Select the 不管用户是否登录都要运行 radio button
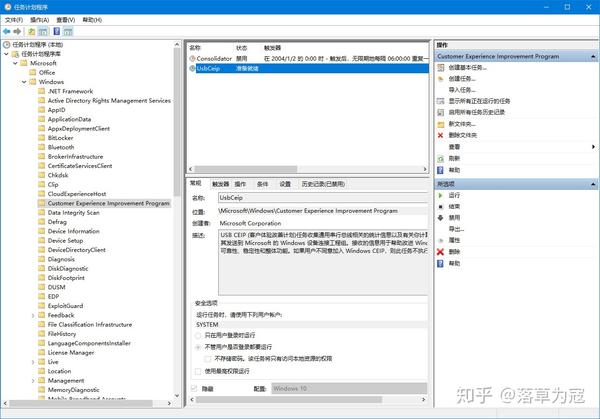Viewport: 600px width, 419px height. (x=198, y=347)
